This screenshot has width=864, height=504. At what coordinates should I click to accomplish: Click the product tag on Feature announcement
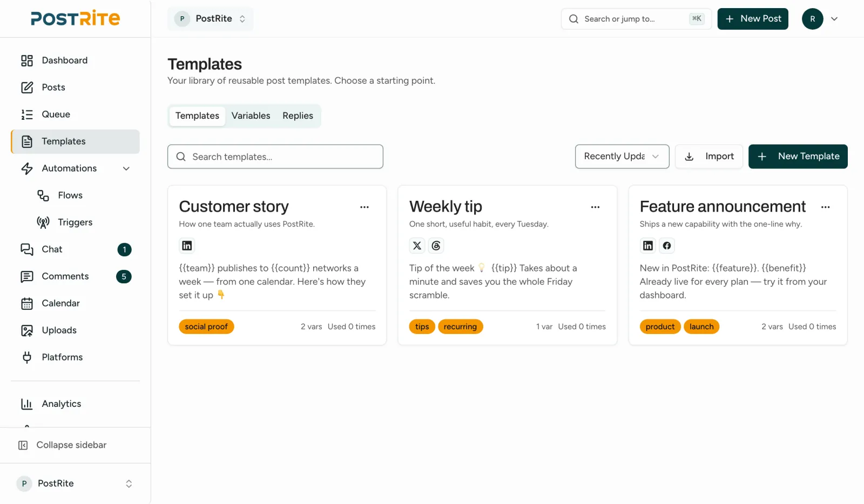(660, 326)
